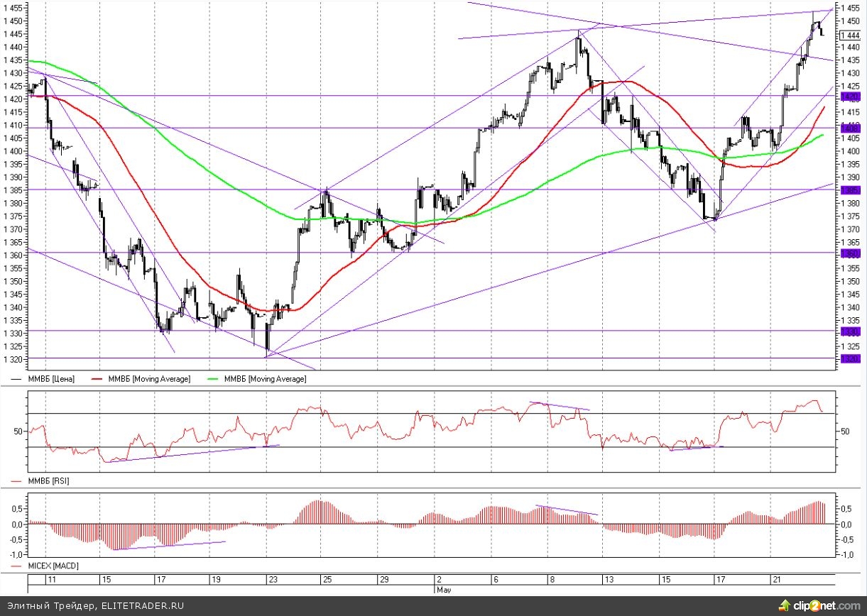Click the green Moving Average legend line
867x616 pixels.
[214, 380]
